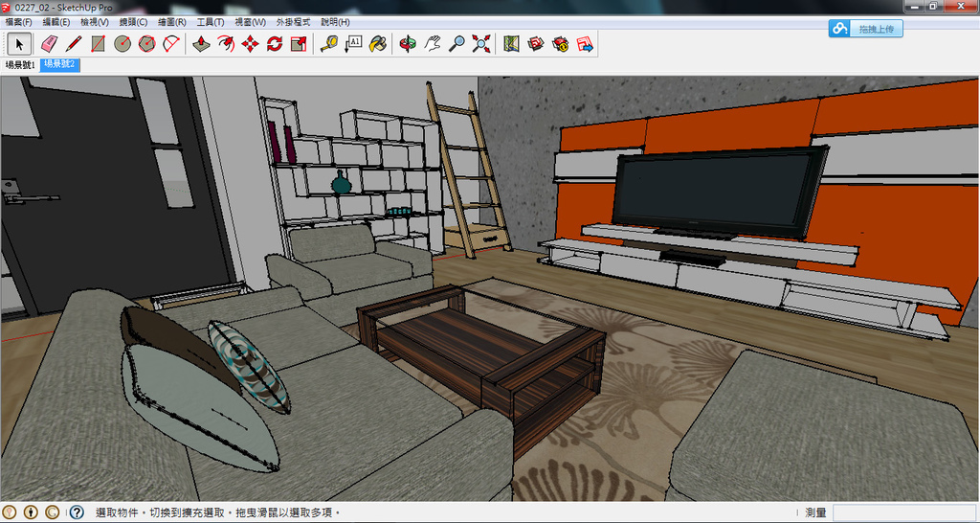Select the Text label tool

click(x=353, y=44)
